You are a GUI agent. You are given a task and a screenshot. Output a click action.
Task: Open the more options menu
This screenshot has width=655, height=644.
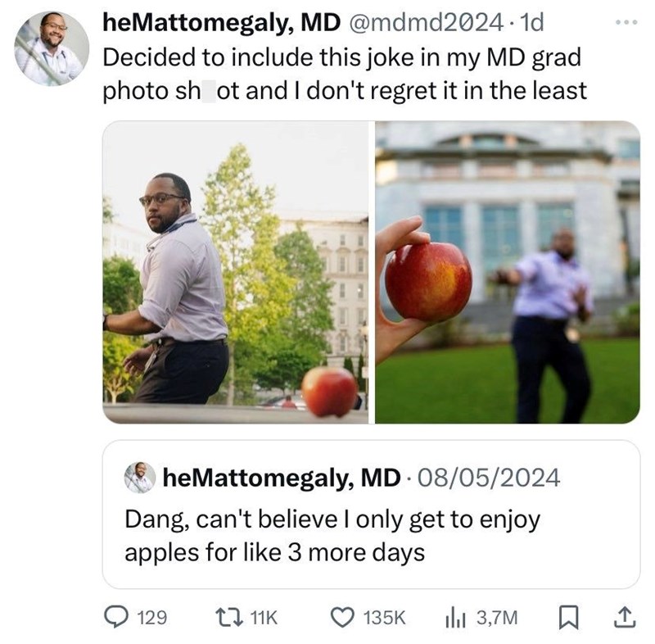click(626, 23)
